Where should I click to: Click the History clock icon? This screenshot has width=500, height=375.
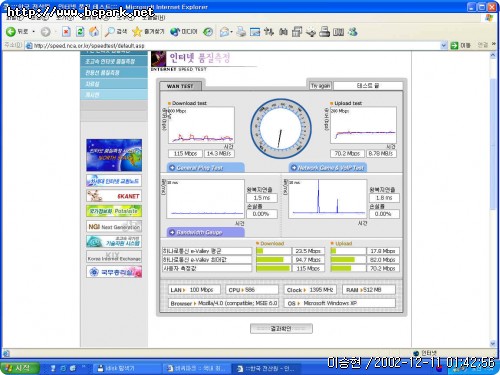pos(208,32)
